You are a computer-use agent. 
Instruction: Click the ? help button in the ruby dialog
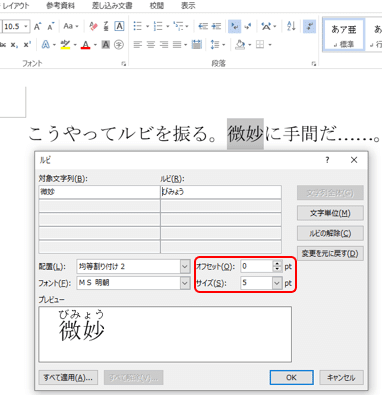tap(327, 160)
